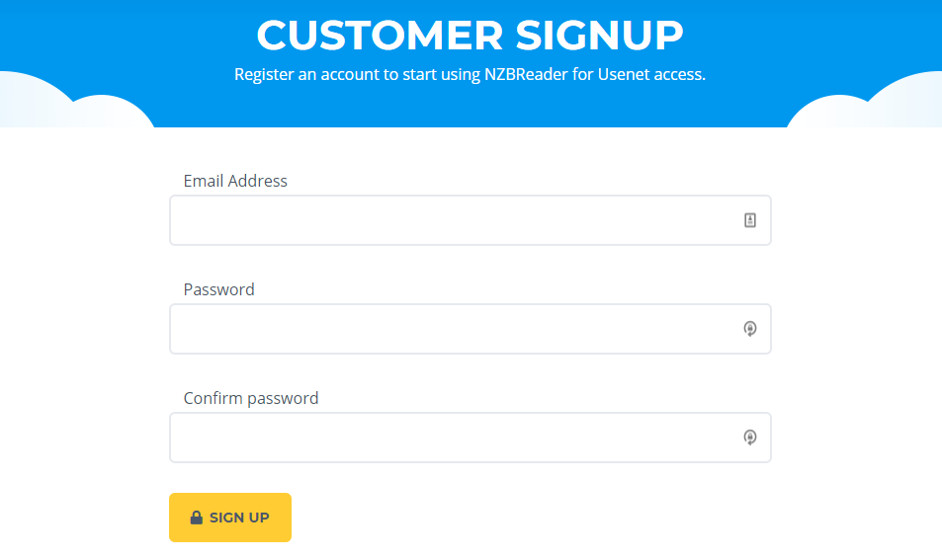Select the Confirm password input field
The width and height of the screenshot is (942, 560).
pos(455,438)
